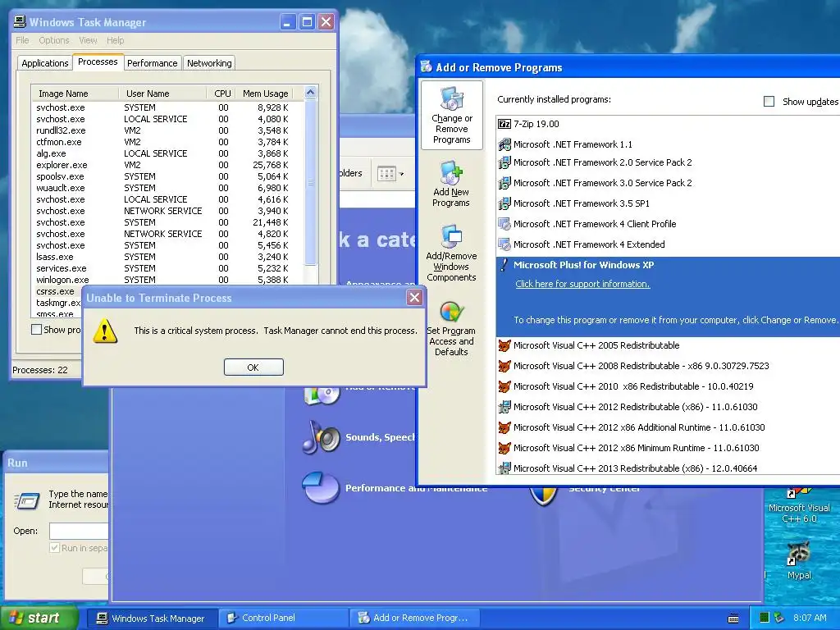This screenshot has height=630, width=840.
Task: Click the process list scrollbar thumb
Action: (x=310, y=182)
